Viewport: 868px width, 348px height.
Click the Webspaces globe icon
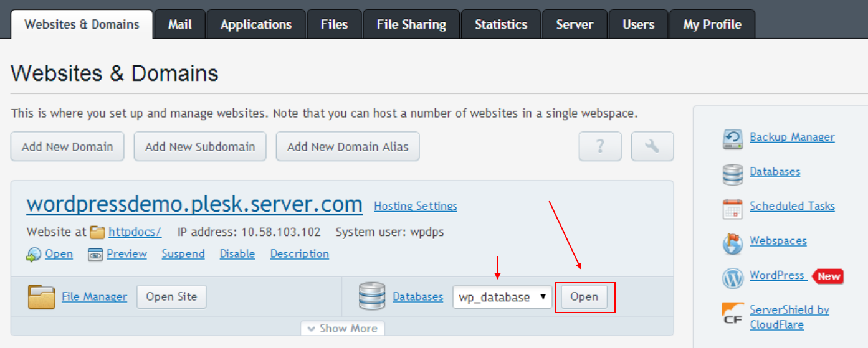coord(733,243)
